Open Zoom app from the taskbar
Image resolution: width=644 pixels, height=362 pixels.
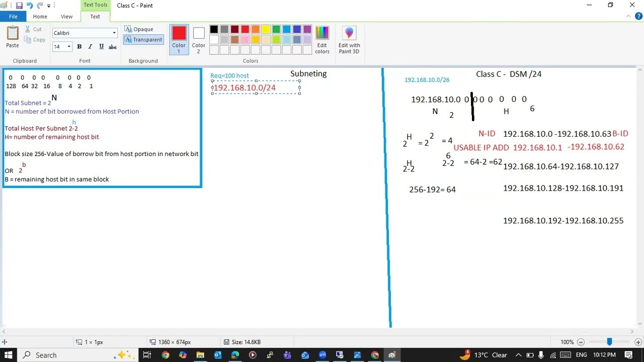pyautogui.click(x=322, y=355)
